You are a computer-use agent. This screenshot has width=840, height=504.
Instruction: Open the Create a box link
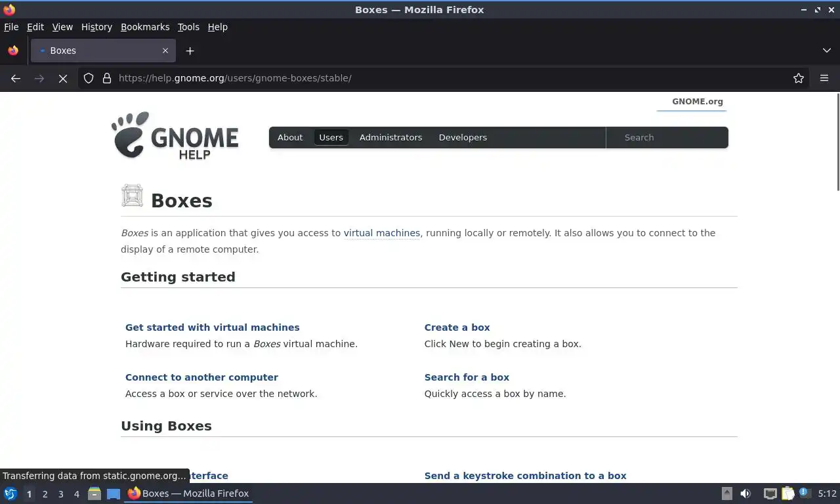coord(457,327)
